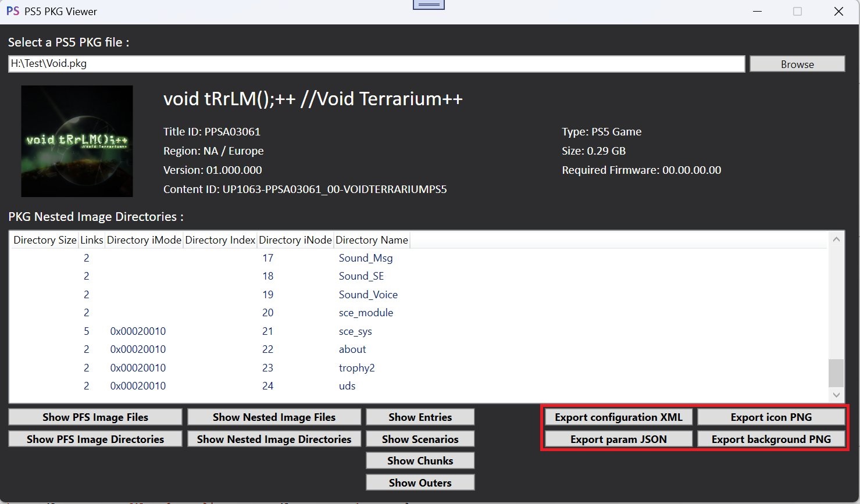
Task: Click the Browse button
Action: (x=797, y=64)
